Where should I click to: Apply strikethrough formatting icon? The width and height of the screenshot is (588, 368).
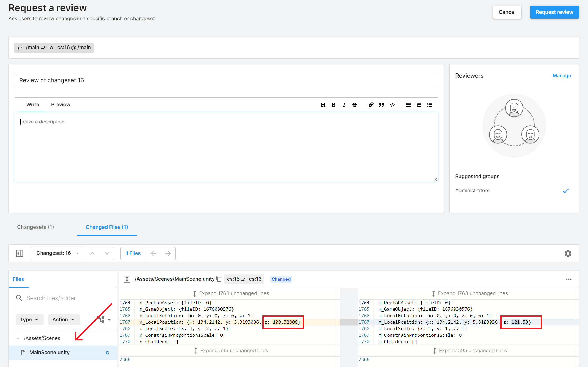355,105
